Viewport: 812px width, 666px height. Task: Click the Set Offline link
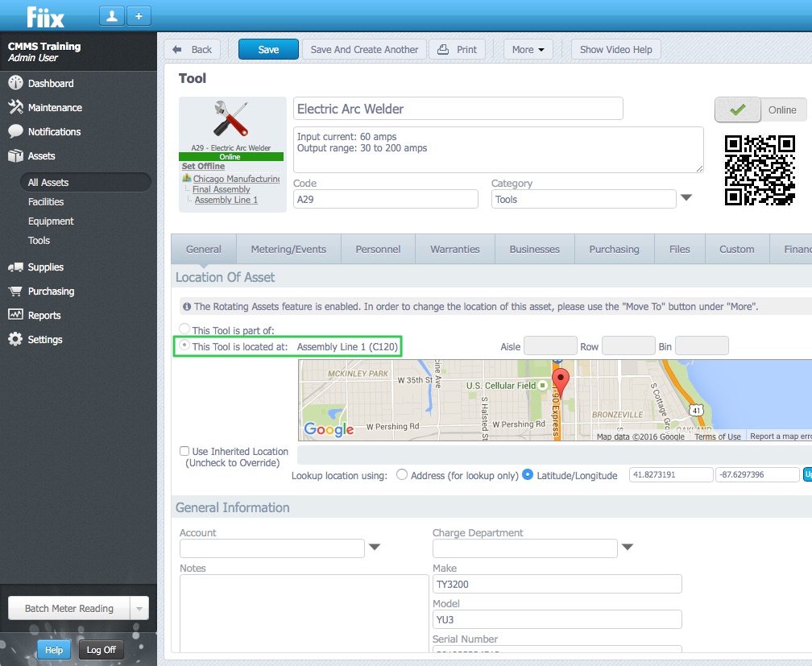pyautogui.click(x=203, y=166)
